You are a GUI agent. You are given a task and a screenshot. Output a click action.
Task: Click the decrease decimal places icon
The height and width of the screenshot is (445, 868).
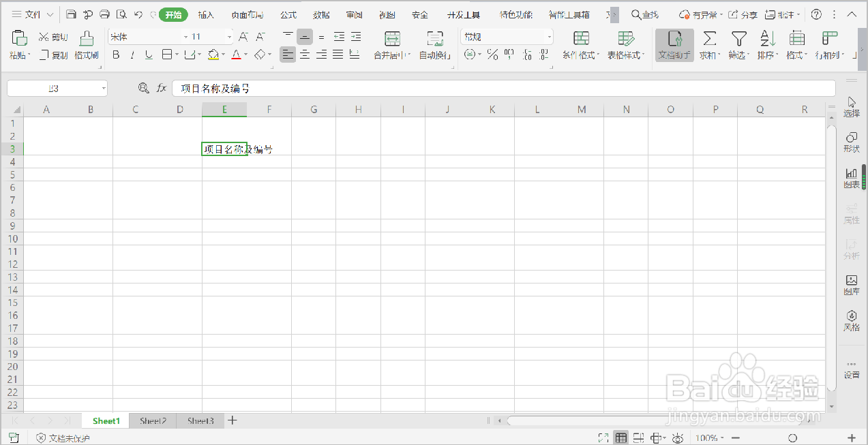(x=543, y=55)
